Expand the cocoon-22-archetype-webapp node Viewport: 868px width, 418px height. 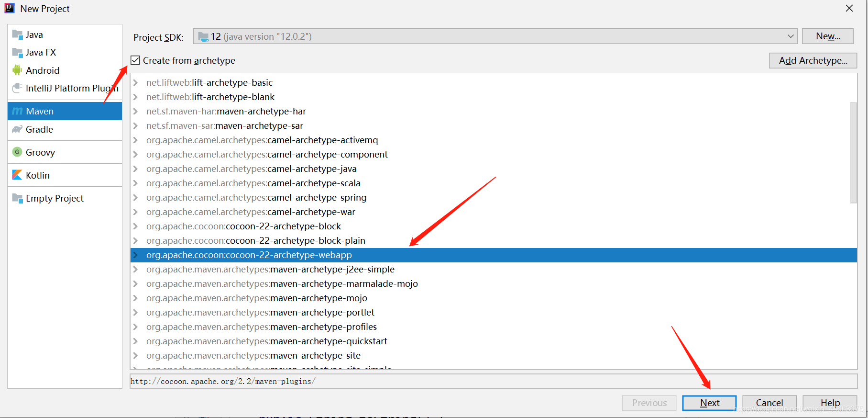[136, 255]
